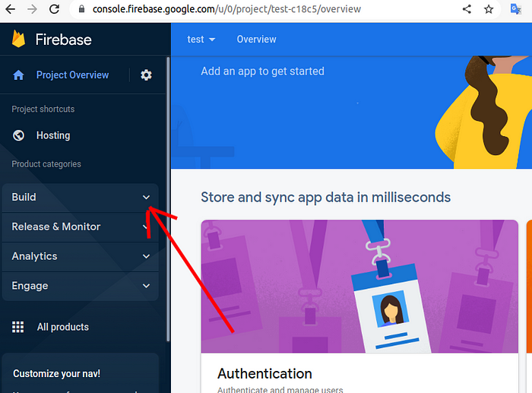Click the share page icon
532x393 pixels.
tap(467, 9)
